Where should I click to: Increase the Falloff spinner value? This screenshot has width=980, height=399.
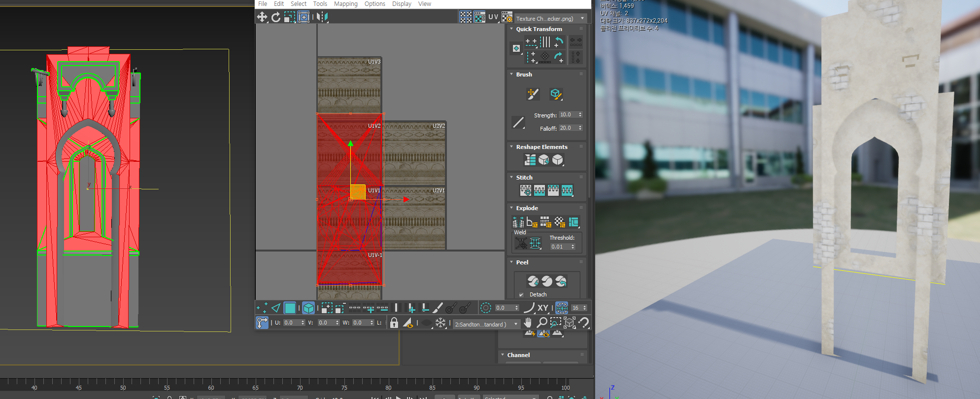580,126
